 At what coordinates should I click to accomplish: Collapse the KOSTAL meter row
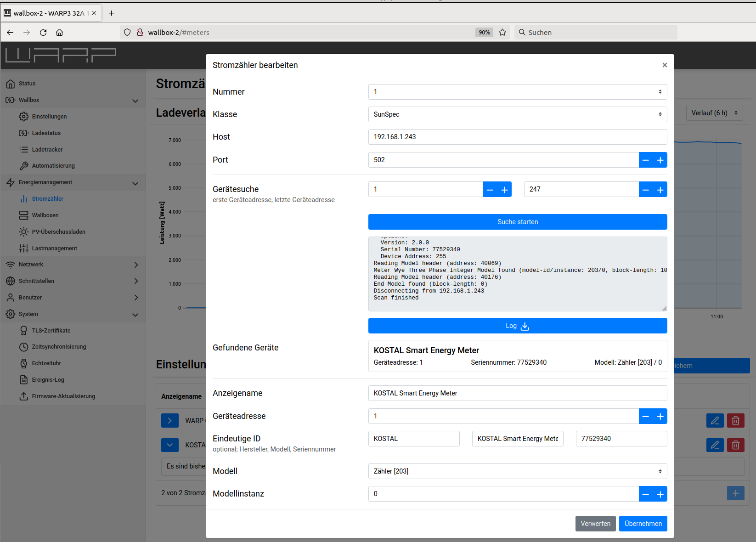[170, 445]
